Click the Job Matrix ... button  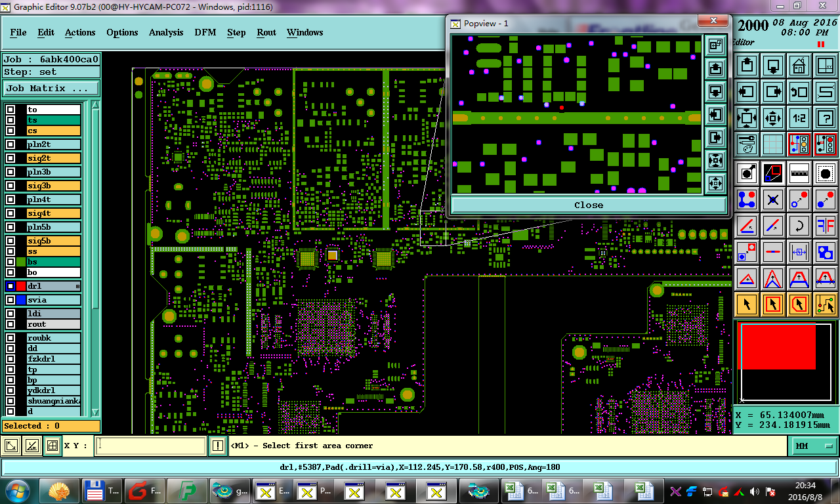point(51,88)
